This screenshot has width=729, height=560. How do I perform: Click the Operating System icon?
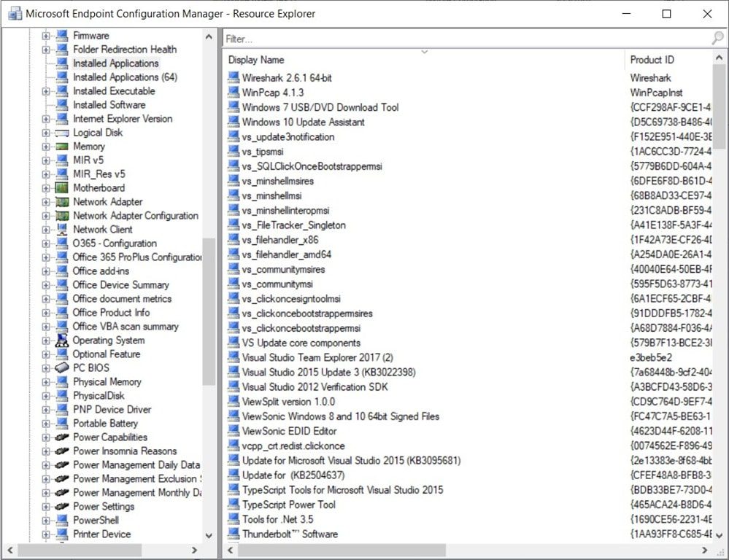click(64, 341)
